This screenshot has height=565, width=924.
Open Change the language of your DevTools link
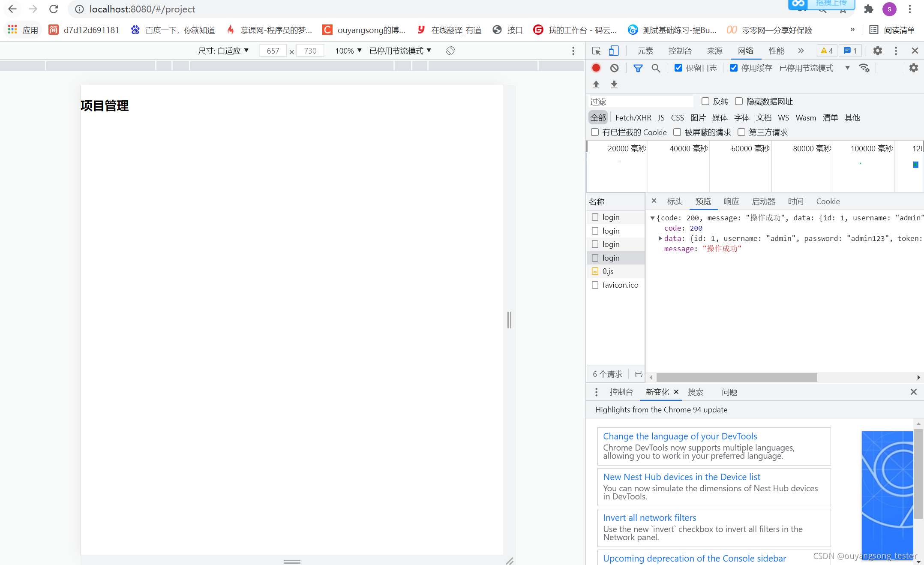680,436
